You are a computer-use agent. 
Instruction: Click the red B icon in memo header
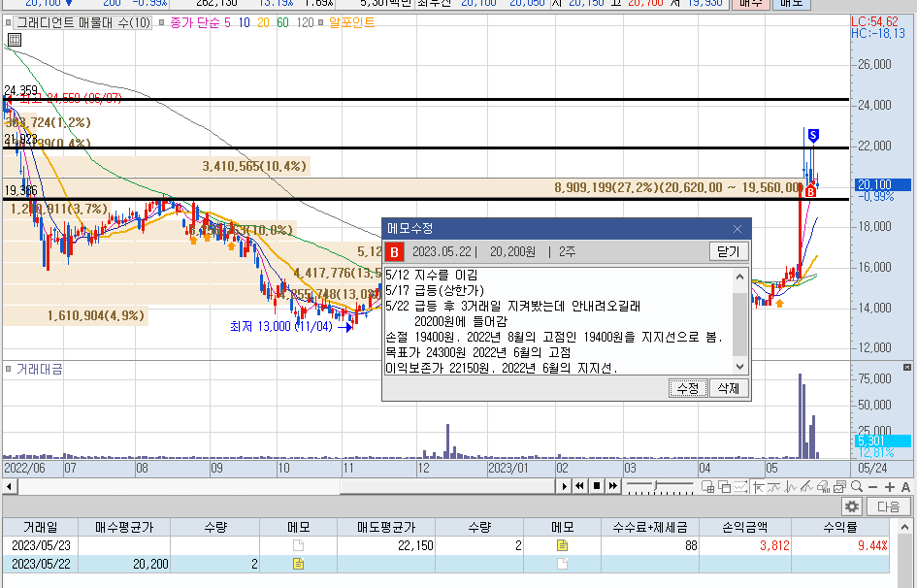coord(394,252)
